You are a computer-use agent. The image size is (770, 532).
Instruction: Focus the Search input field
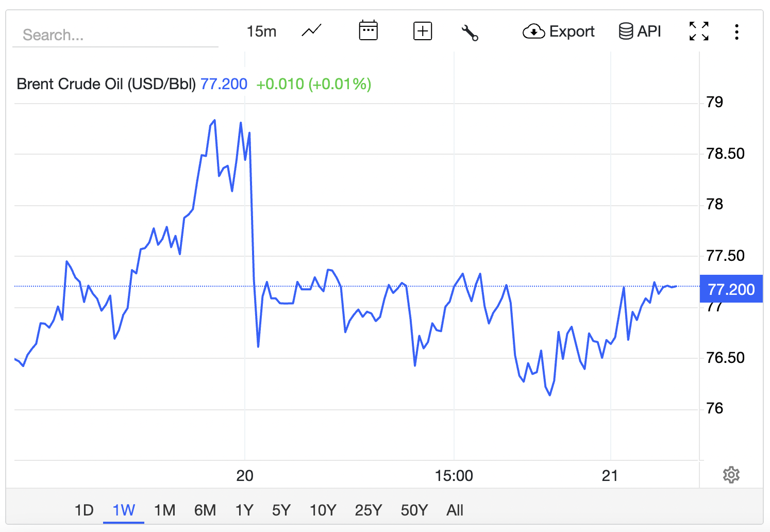115,35
